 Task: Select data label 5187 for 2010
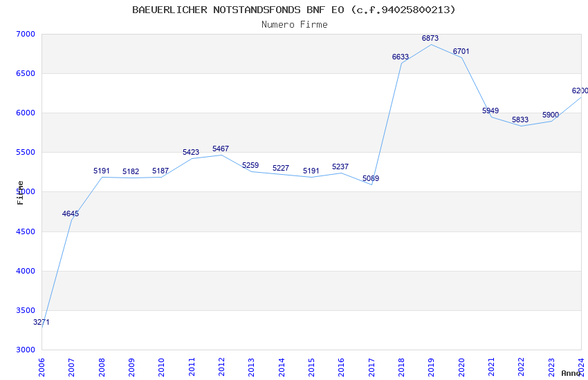tap(160, 171)
